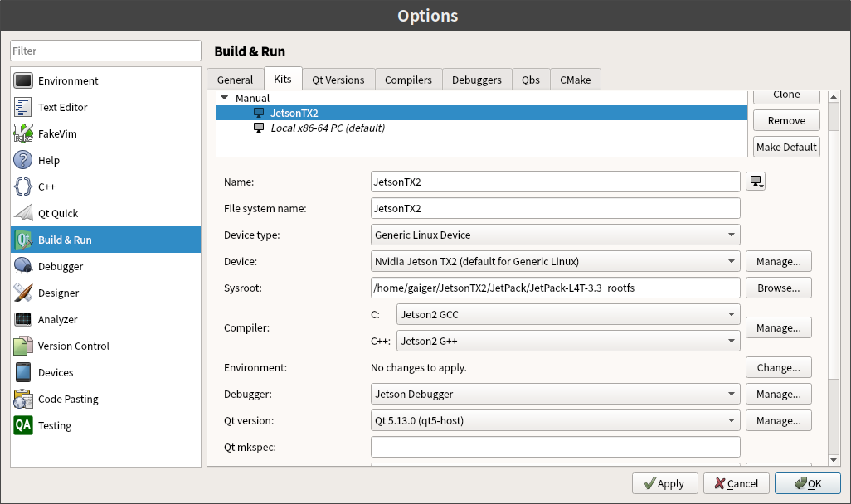Open the Testing options page
The width and height of the screenshot is (851, 504).
click(54, 425)
